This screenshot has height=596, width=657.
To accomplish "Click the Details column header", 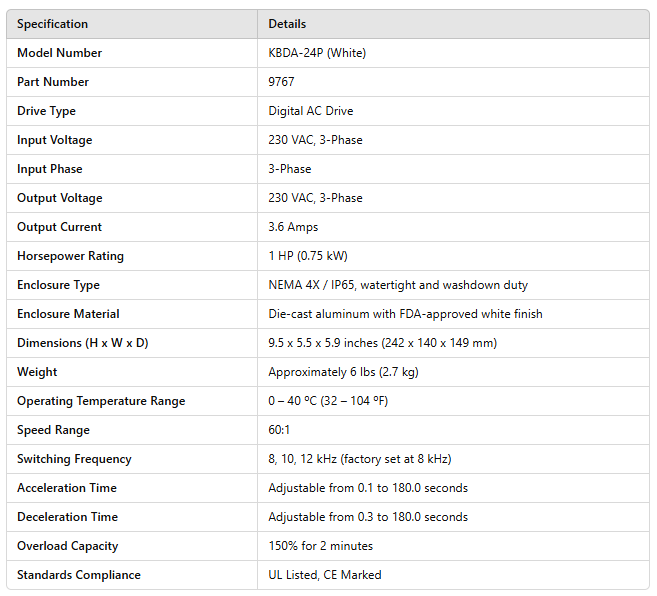I will coord(287,24).
